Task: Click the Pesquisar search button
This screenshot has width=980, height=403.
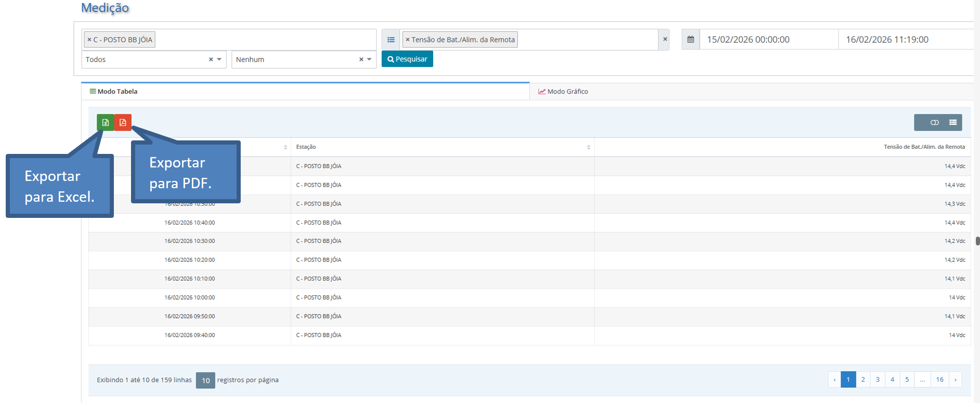Action: (x=407, y=59)
